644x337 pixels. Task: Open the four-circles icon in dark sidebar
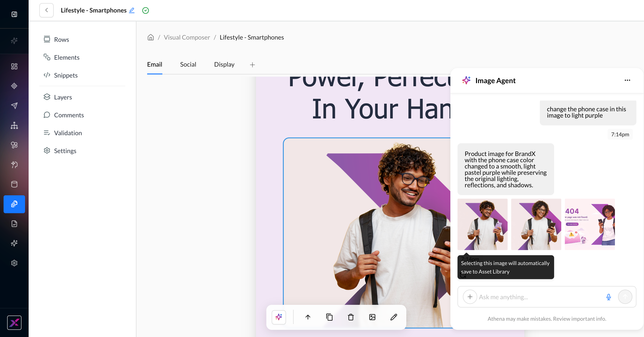click(14, 145)
